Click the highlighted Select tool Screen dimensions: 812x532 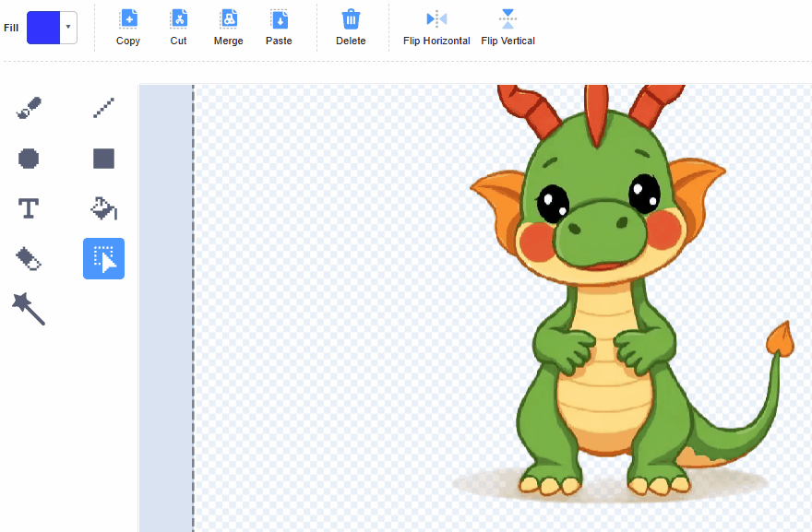pos(103,258)
